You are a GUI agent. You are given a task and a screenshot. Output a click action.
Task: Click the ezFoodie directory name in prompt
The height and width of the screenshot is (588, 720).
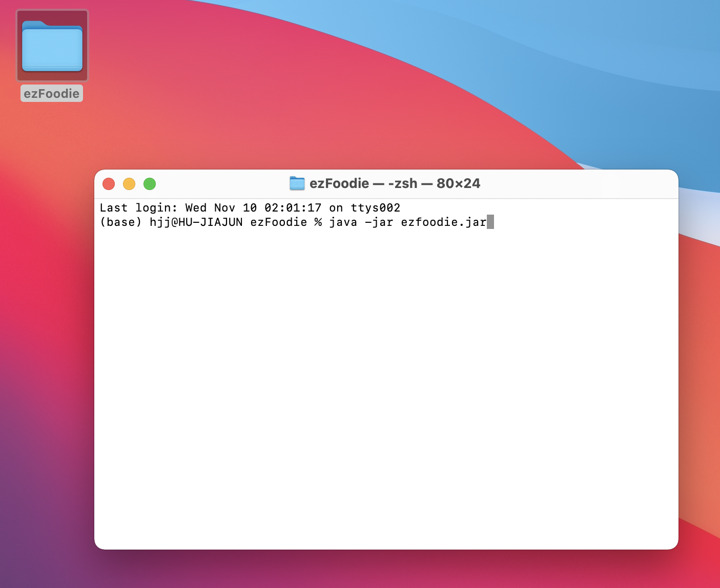click(x=278, y=222)
